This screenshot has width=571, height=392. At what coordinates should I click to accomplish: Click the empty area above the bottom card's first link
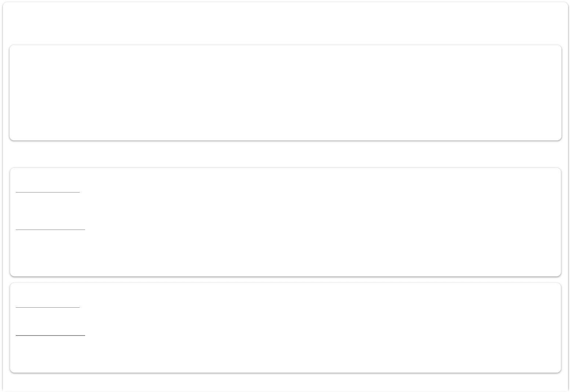(47, 293)
